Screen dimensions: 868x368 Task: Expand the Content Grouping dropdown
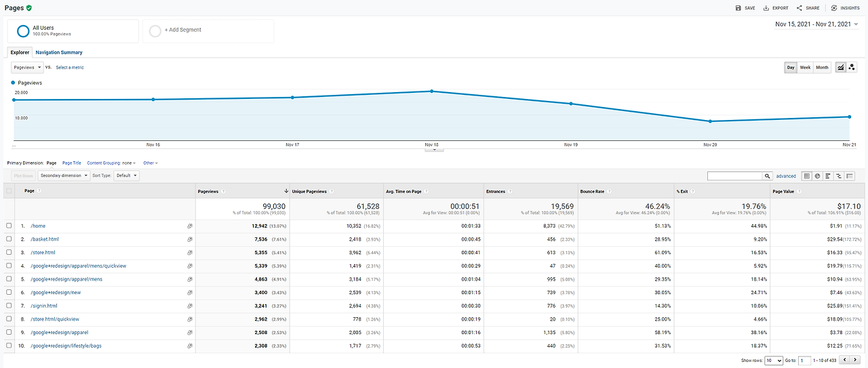(111, 163)
